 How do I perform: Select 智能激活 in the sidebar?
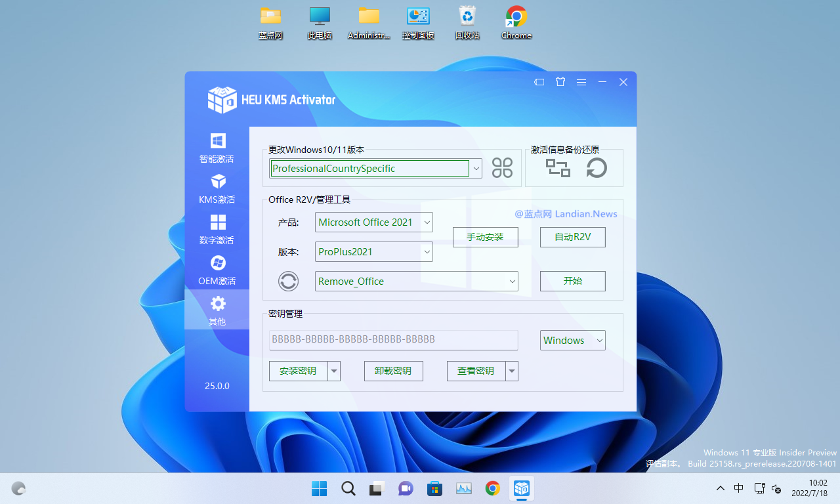tap(217, 147)
